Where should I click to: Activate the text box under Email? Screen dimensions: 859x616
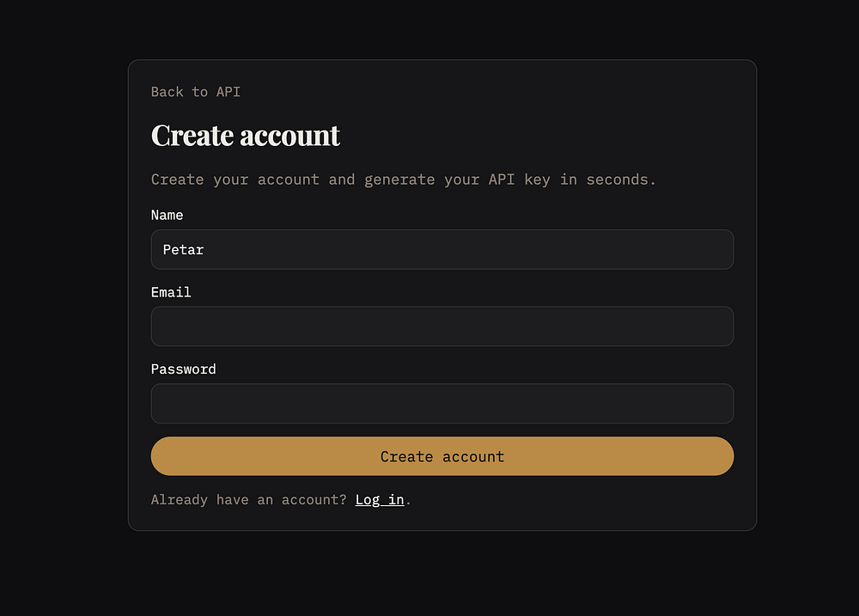click(x=442, y=326)
